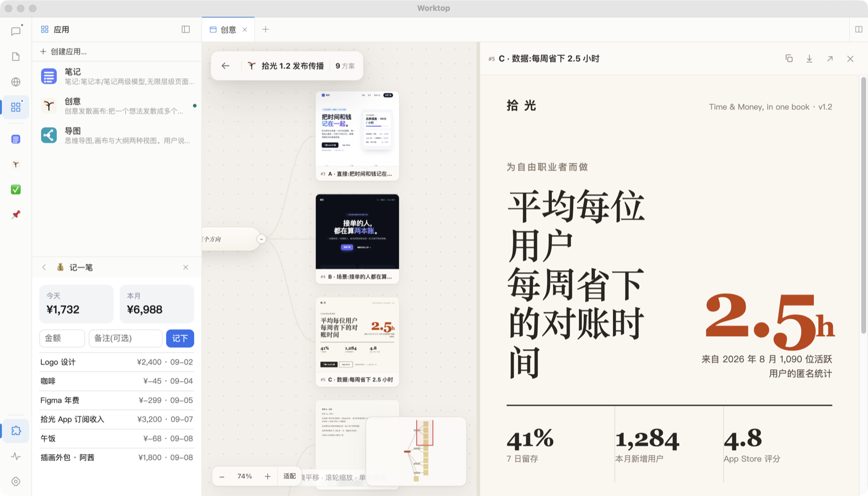Focus the 备注(可选) input field
Image resolution: width=868 pixels, height=496 pixels.
(x=125, y=338)
